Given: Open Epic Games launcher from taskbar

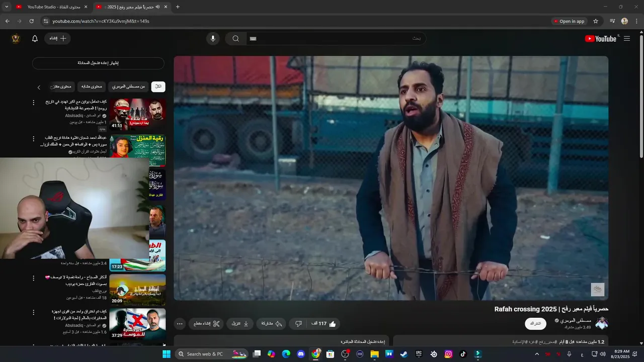Looking at the screenshot, I should [419, 354].
